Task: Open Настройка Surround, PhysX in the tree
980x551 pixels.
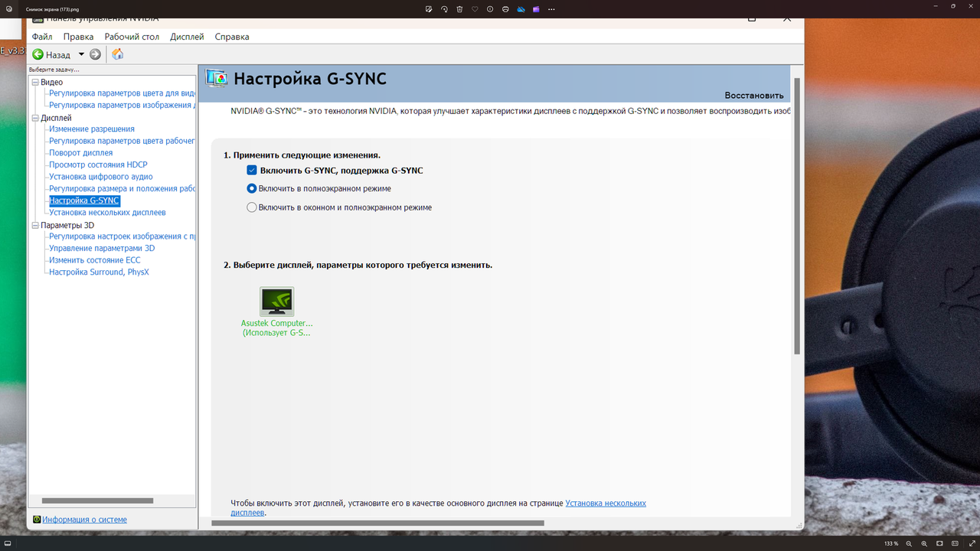Action: tap(99, 272)
